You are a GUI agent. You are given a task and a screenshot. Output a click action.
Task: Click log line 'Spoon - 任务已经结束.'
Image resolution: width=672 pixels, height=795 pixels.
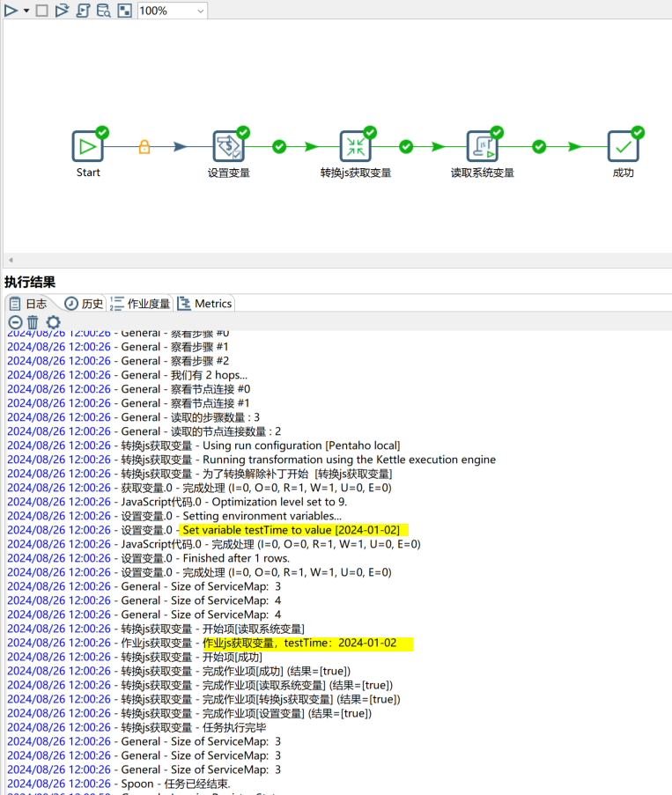175,784
